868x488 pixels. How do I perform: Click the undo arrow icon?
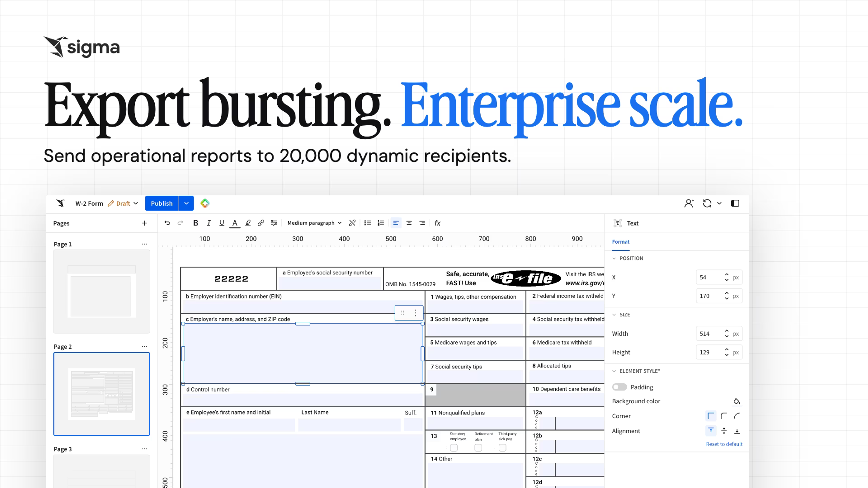click(x=167, y=223)
